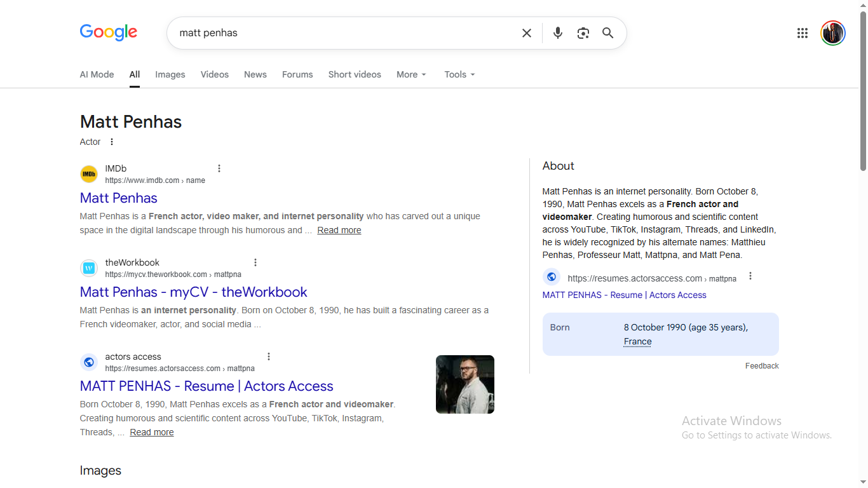Open theWorkbook result's three-dot menu
868x488 pixels.
[x=255, y=262]
